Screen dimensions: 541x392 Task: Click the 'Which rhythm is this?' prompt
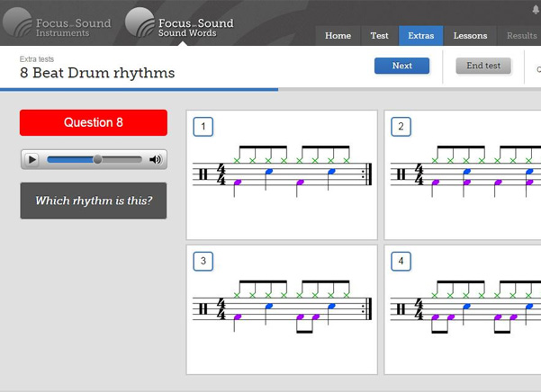[94, 200]
